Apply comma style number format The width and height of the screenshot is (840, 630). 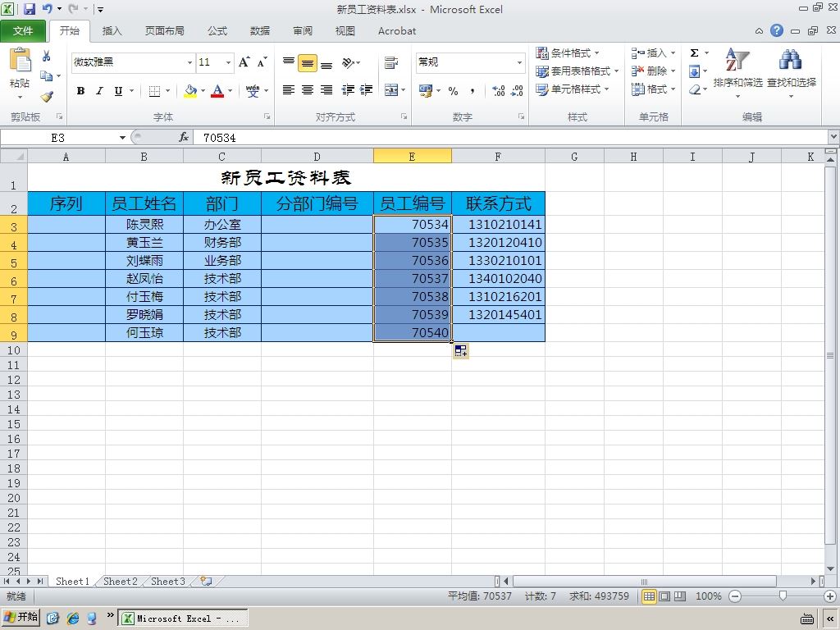coord(472,90)
